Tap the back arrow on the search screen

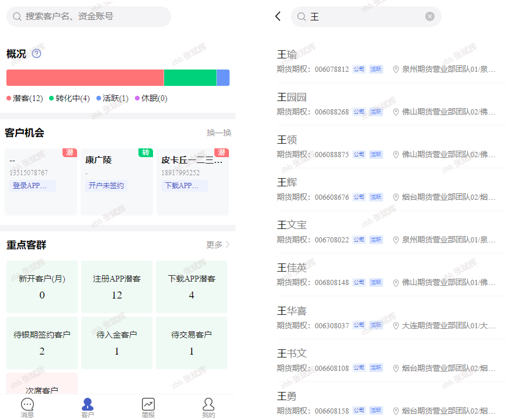[278, 16]
